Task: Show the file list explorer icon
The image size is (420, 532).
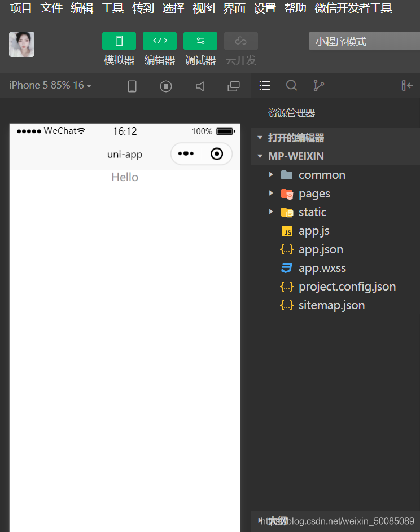Action: [265, 86]
